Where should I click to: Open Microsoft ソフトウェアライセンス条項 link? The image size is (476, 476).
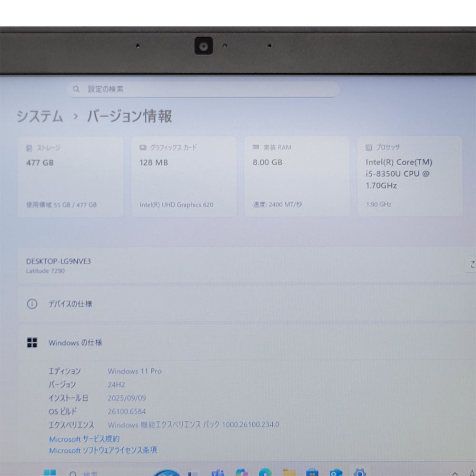pos(103,450)
